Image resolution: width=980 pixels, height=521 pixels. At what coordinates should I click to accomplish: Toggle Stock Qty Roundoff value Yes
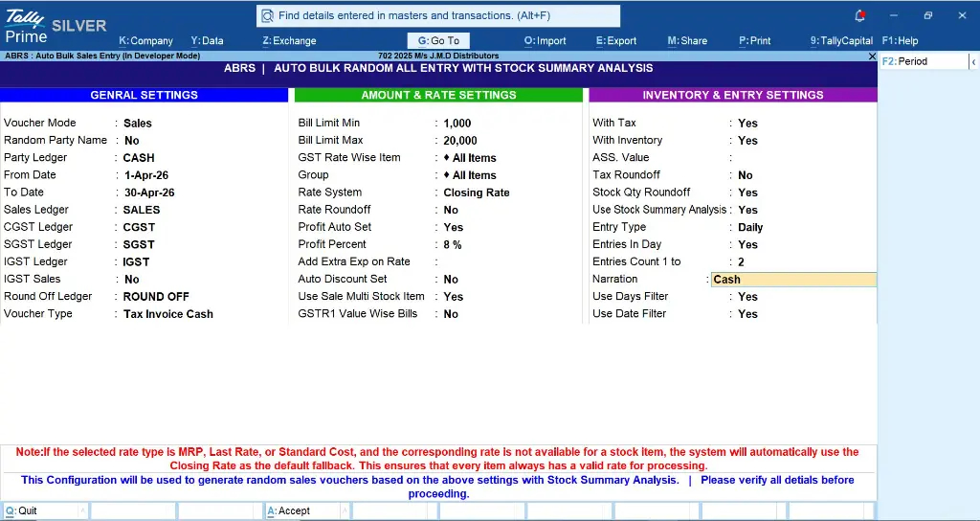click(747, 193)
